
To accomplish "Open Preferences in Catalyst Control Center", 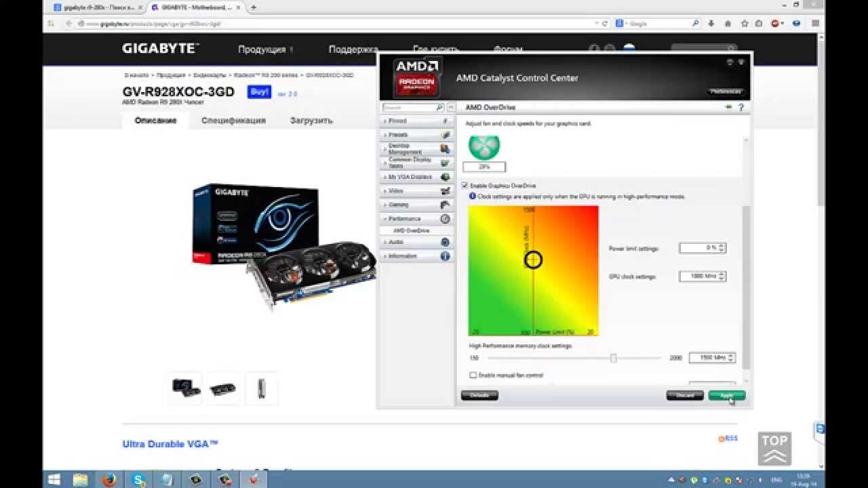I will click(726, 91).
